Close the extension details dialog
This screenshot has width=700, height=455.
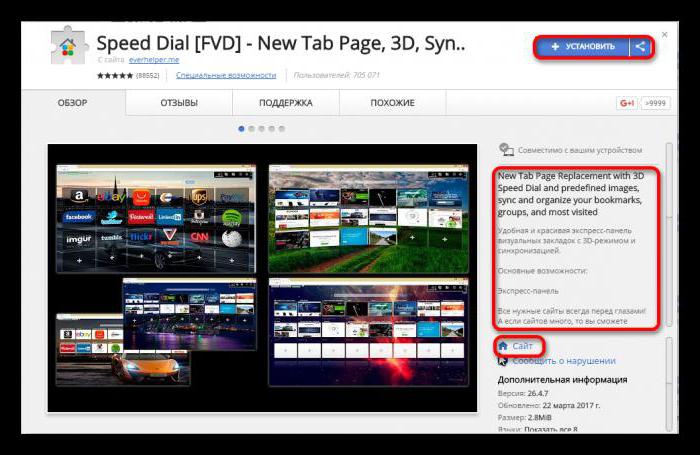665,34
